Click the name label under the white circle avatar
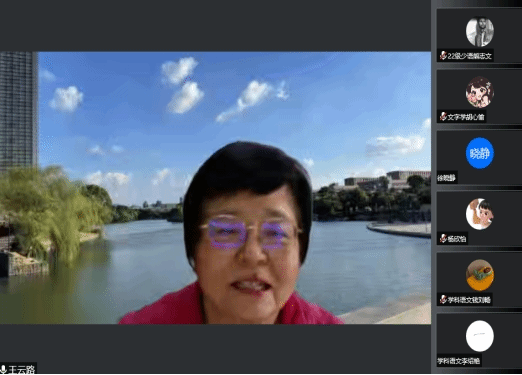The image size is (522, 375). click(459, 361)
